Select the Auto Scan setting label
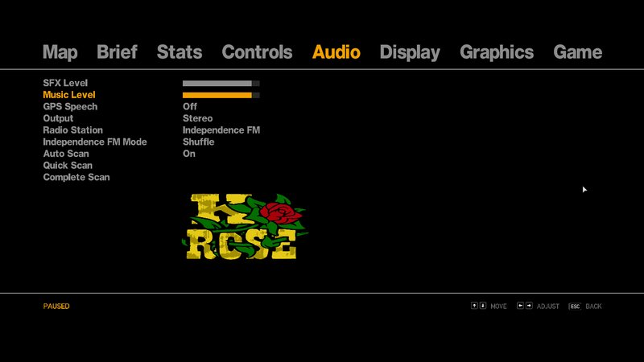This screenshot has height=362, width=644. click(x=66, y=154)
